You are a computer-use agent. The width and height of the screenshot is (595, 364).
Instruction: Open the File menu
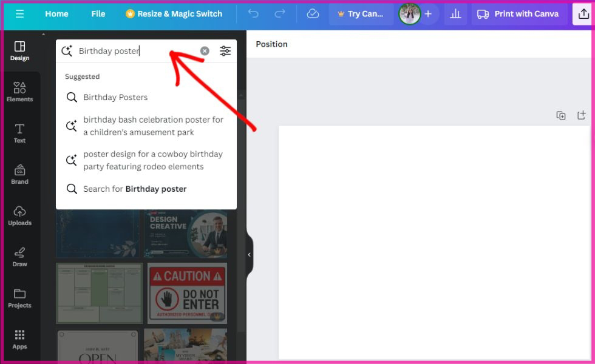[x=98, y=14]
